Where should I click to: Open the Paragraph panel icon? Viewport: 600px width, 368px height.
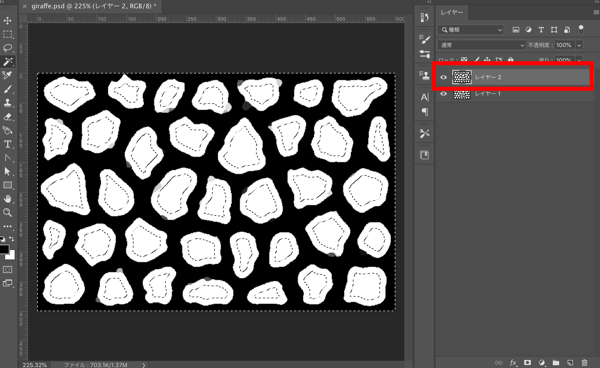pos(425,112)
